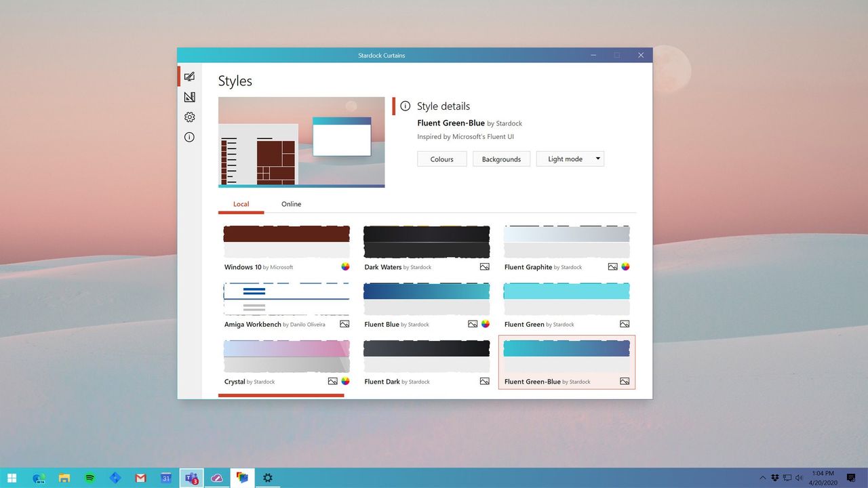Click the color wheel icon on Windows 10 style

[345, 266]
